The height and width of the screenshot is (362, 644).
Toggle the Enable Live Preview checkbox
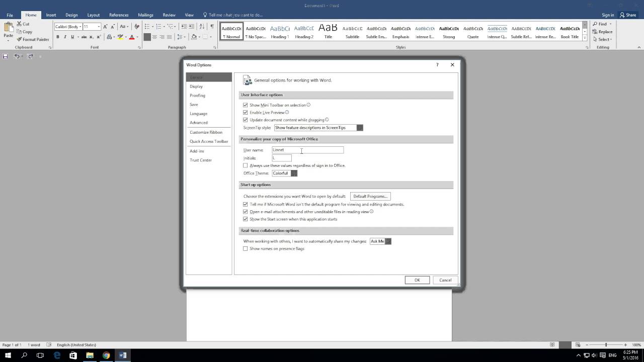point(246,113)
